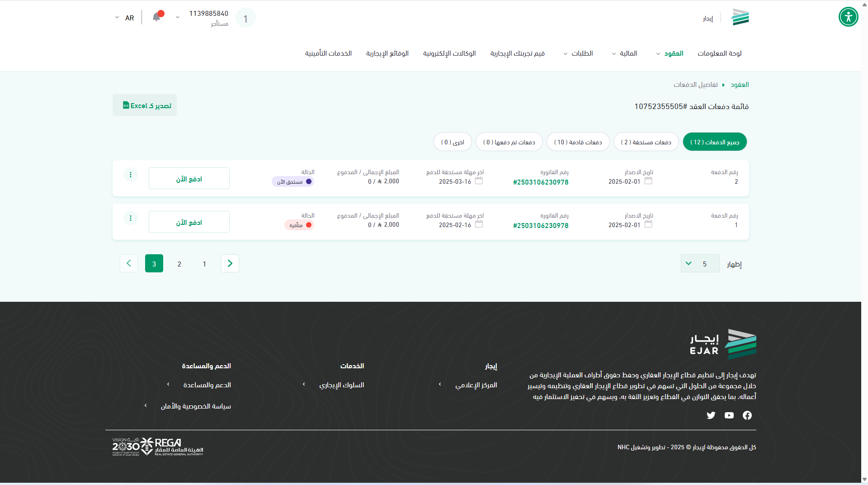
Task: Open more options for payment number 1
Action: click(x=131, y=218)
